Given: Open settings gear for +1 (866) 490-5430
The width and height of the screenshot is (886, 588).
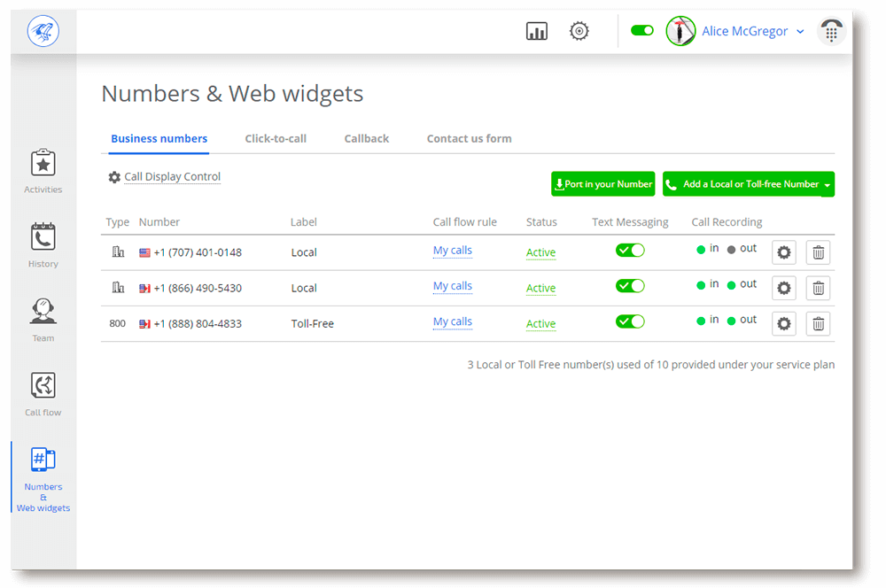Looking at the screenshot, I should 784,288.
